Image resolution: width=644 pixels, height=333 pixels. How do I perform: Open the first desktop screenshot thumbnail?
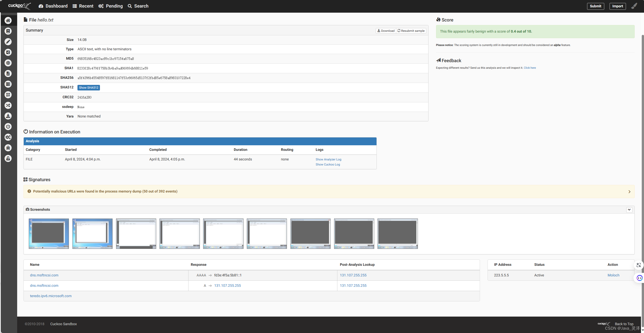pos(48,233)
